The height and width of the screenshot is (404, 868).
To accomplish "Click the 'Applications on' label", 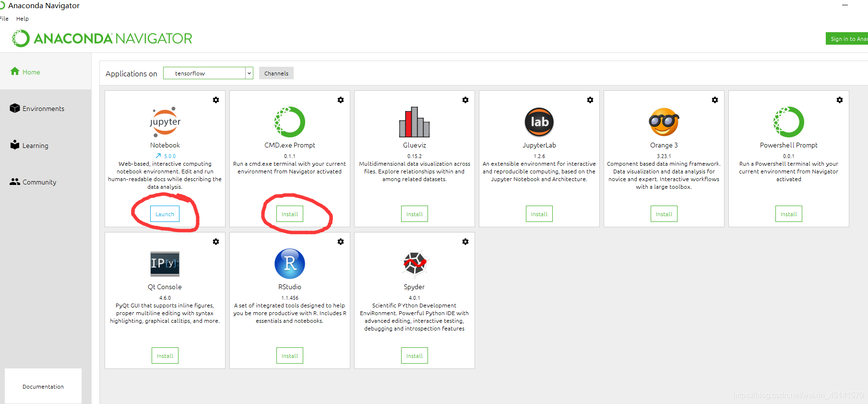I will [x=131, y=73].
